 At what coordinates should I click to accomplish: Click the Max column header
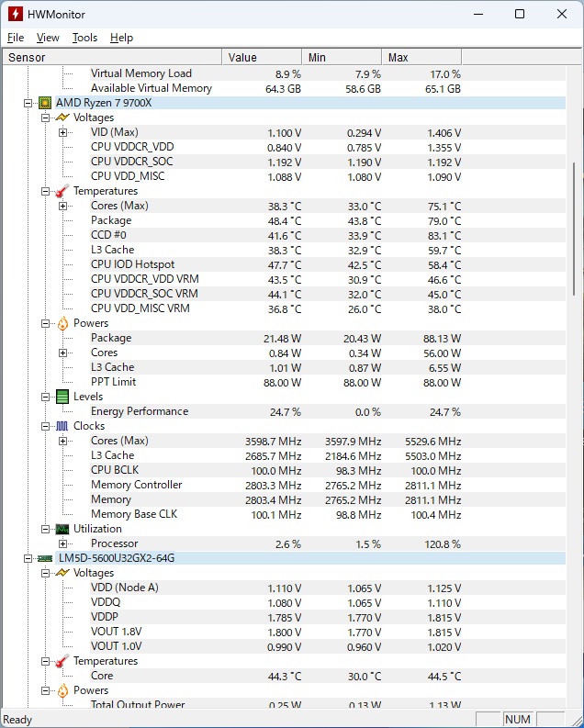tap(421, 57)
